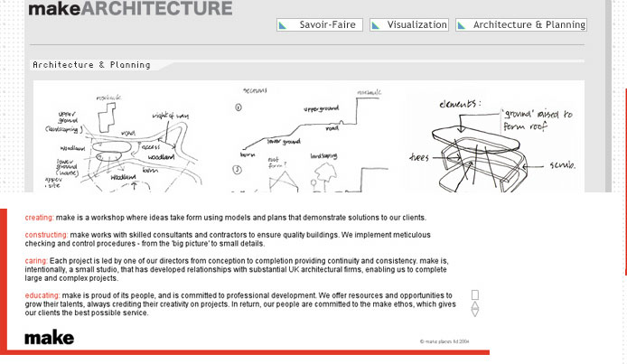The image size is (627, 364).
Task: Click the small rectangular scroll handle box
Action: pos(475,294)
